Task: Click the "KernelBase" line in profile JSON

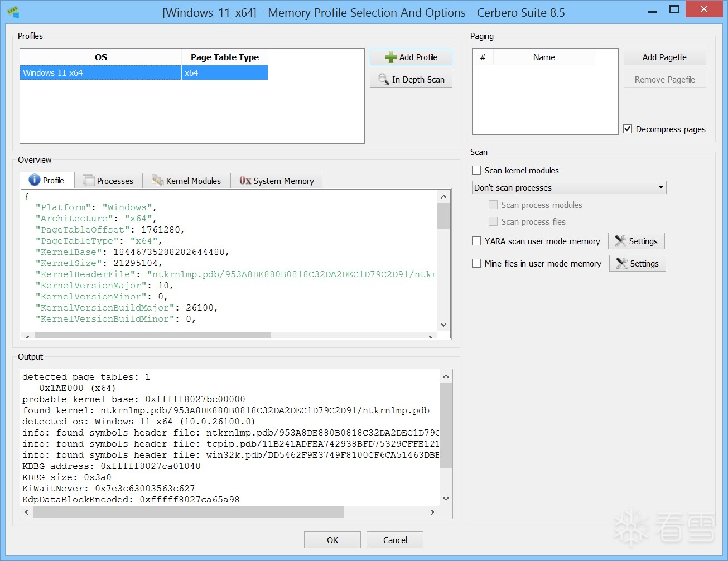Action: (132, 252)
